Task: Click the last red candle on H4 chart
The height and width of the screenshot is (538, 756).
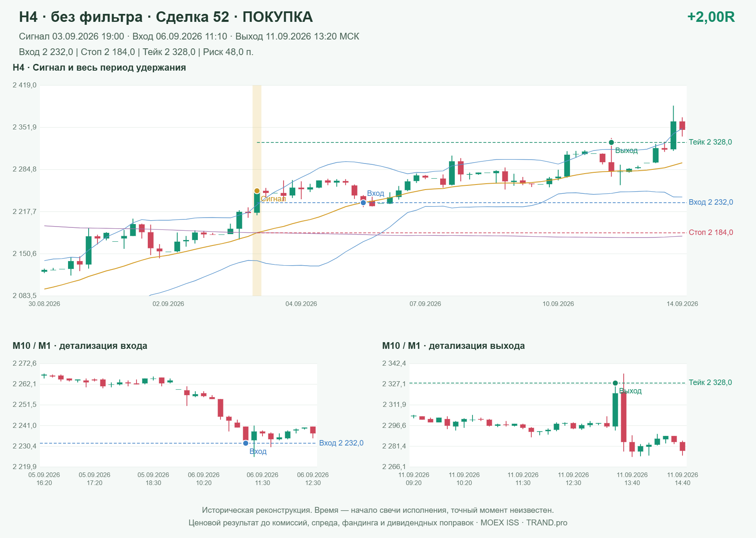Action: pyautogui.click(x=682, y=126)
